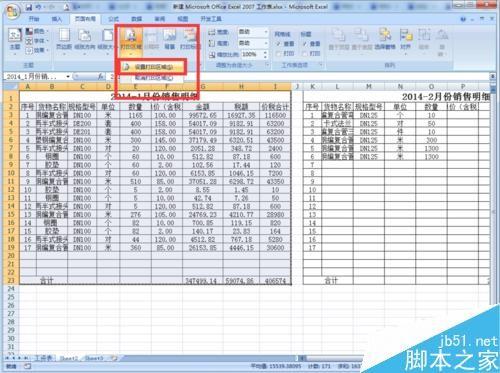
Task: Open the Sheet2 sheet tab
Action: (x=68, y=358)
